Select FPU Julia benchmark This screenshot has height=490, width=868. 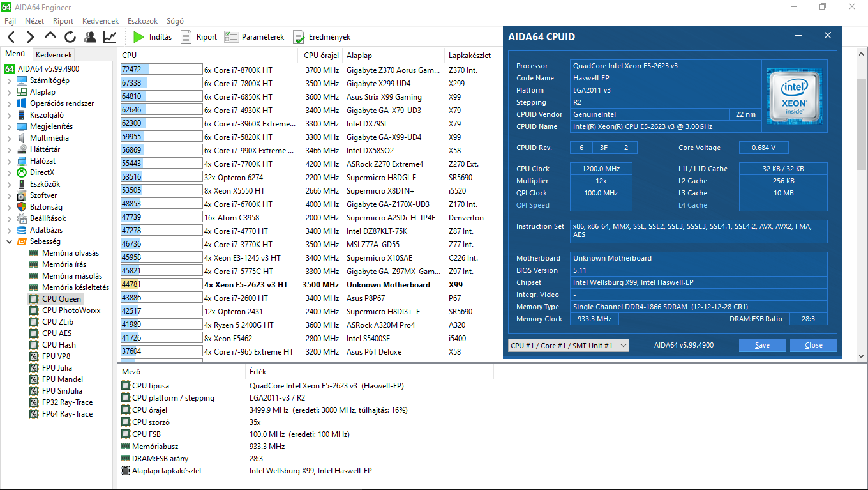(x=57, y=368)
